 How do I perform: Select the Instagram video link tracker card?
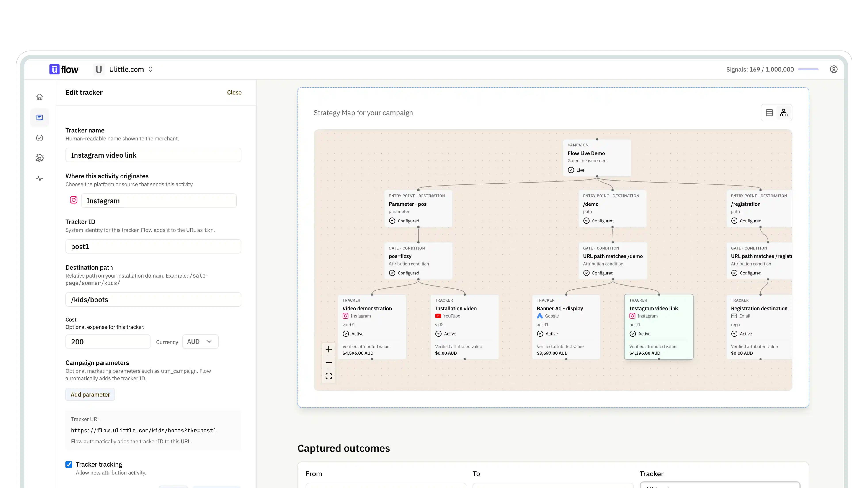tap(659, 327)
